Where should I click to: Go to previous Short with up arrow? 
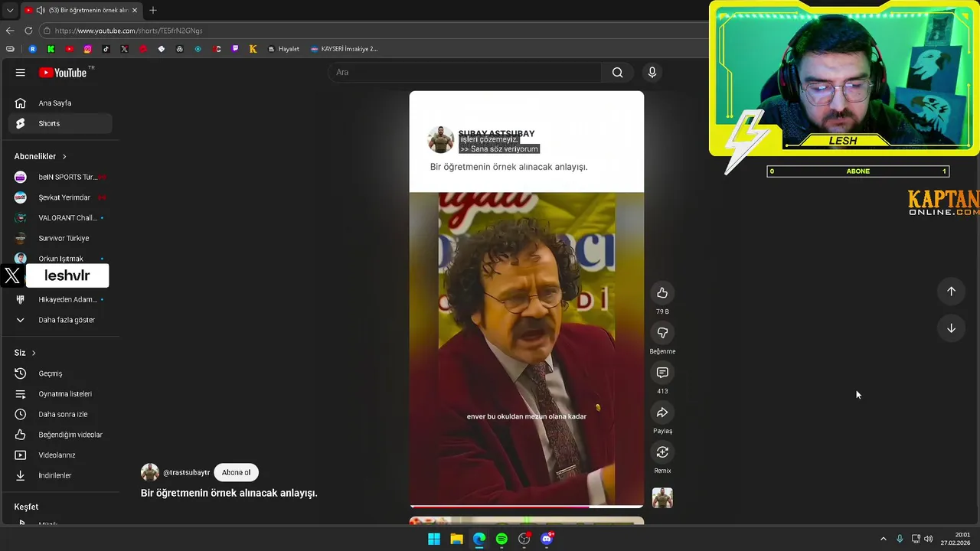click(951, 292)
